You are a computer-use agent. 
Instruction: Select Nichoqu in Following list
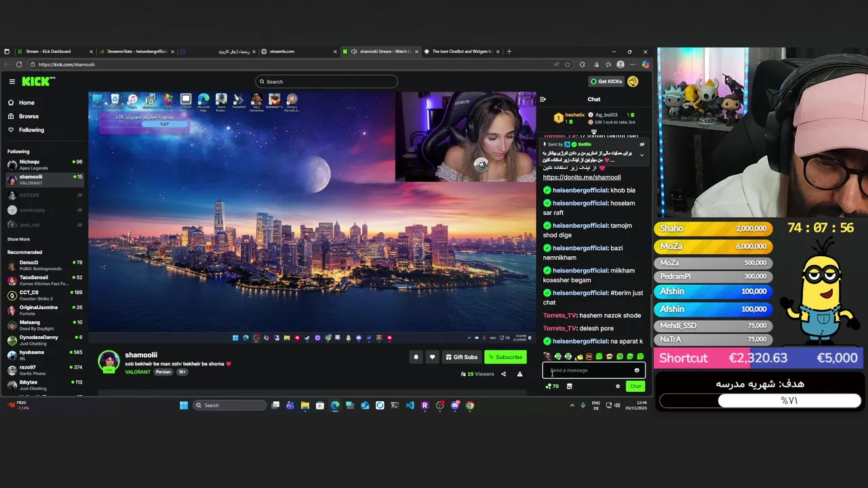tap(44, 165)
